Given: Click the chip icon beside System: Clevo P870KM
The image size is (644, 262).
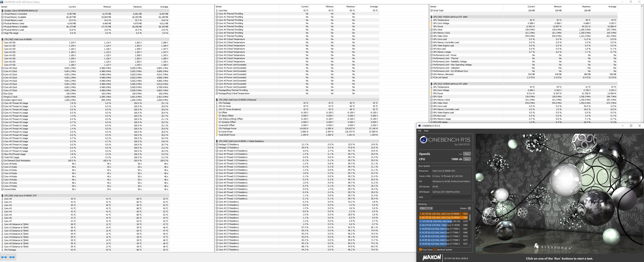Looking at the screenshot, I should coord(2,11).
